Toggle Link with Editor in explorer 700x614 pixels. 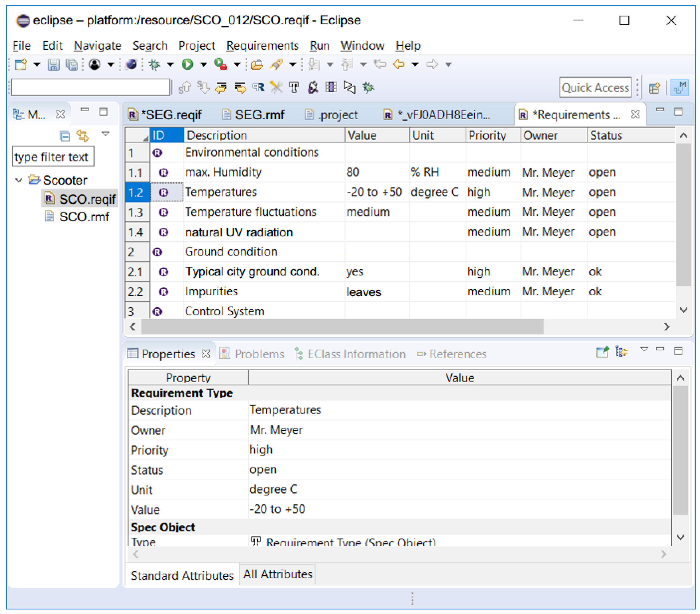pyautogui.click(x=83, y=136)
